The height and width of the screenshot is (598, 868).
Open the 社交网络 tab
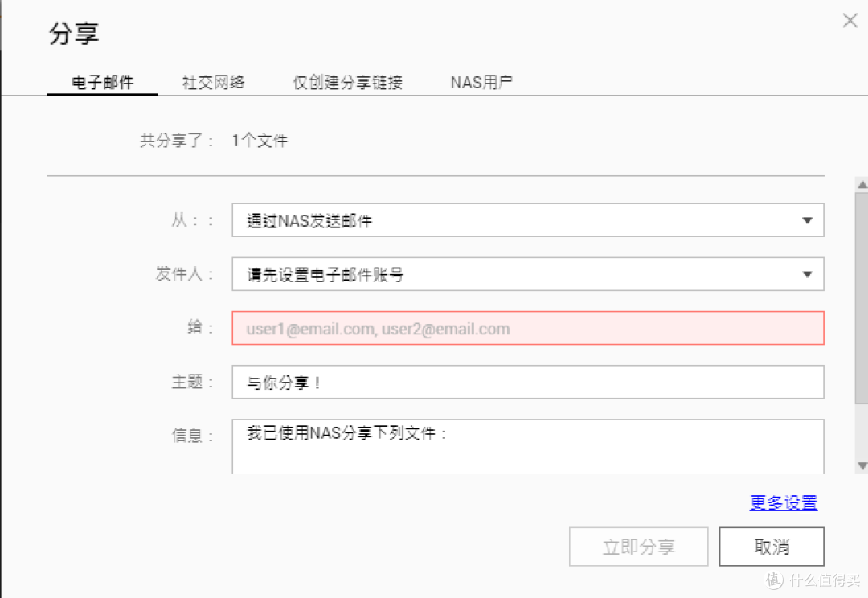(213, 82)
